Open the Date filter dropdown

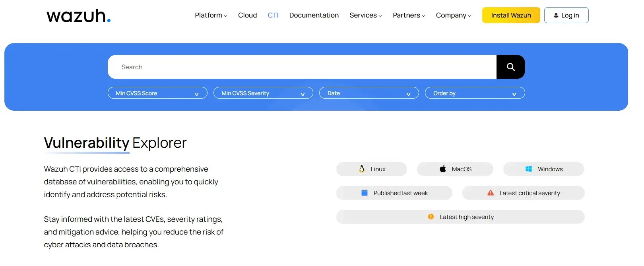tap(369, 93)
